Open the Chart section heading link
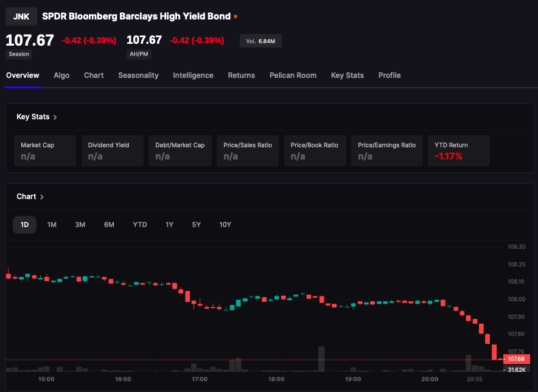Screen dimensions: 538x392 click(26, 197)
